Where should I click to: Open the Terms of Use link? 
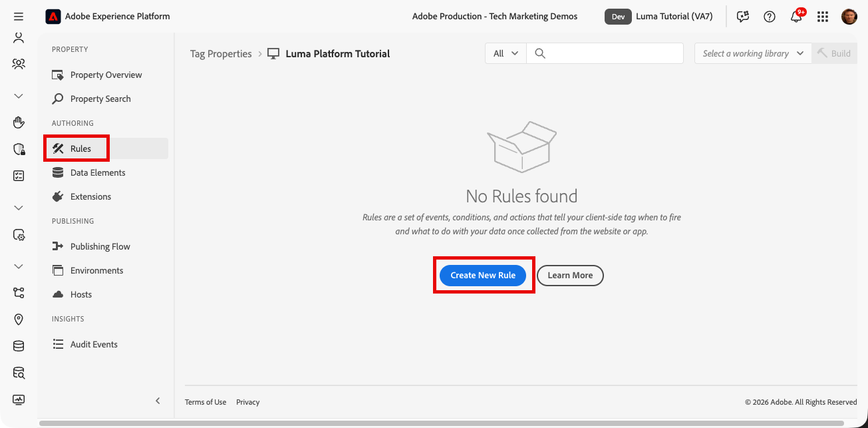point(206,402)
